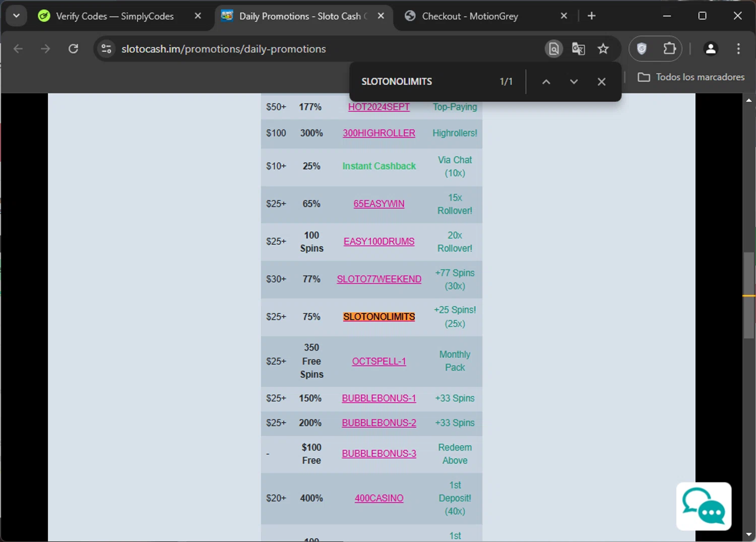Open the BUBBLEBONUS-1 coupon link
The height and width of the screenshot is (542, 756).
point(379,398)
